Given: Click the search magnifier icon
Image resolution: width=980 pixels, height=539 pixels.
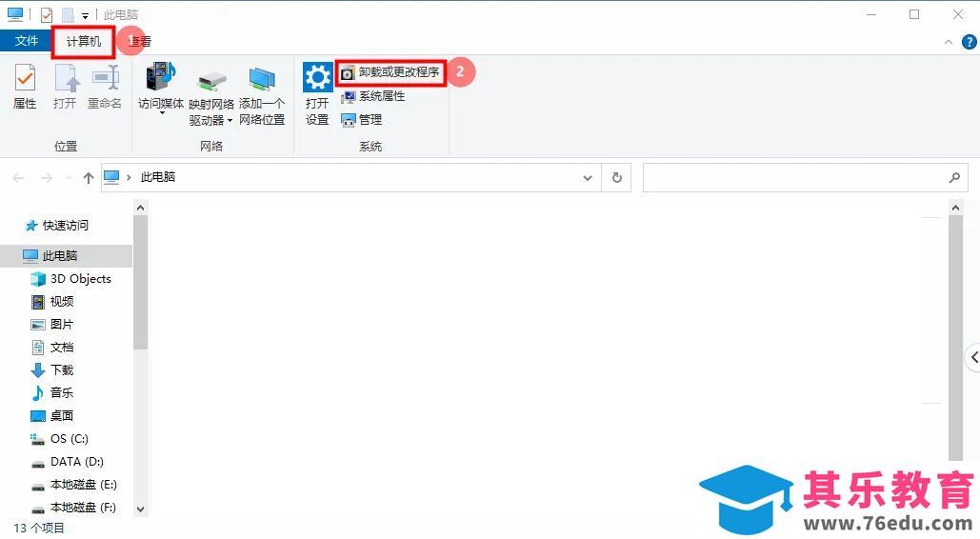Looking at the screenshot, I should point(954,177).
